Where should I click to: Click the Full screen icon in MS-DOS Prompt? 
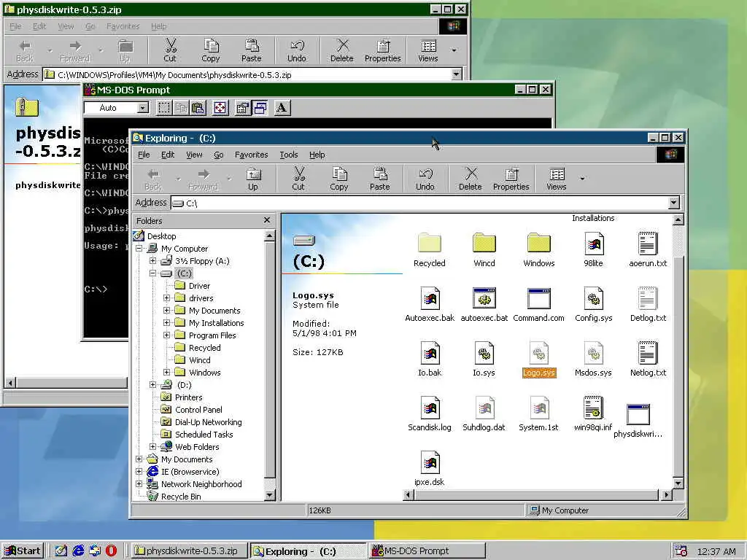pyautogui.click(x=220, y=108)
